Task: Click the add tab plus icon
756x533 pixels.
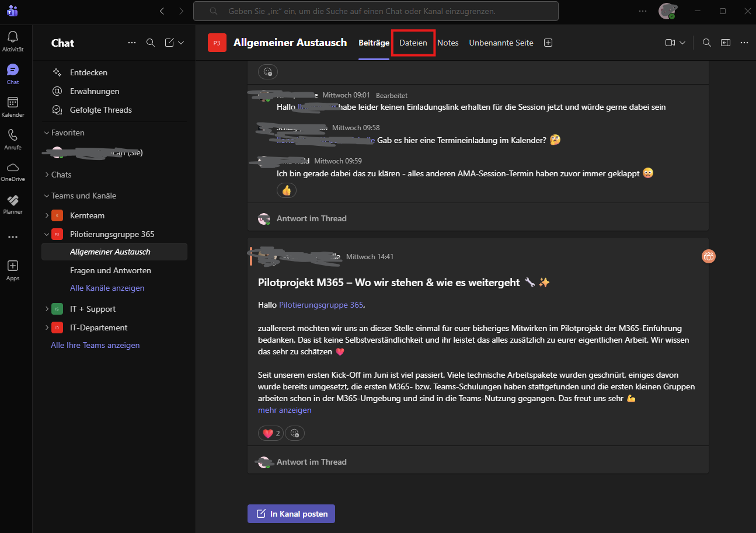Action: coord(548,43)
